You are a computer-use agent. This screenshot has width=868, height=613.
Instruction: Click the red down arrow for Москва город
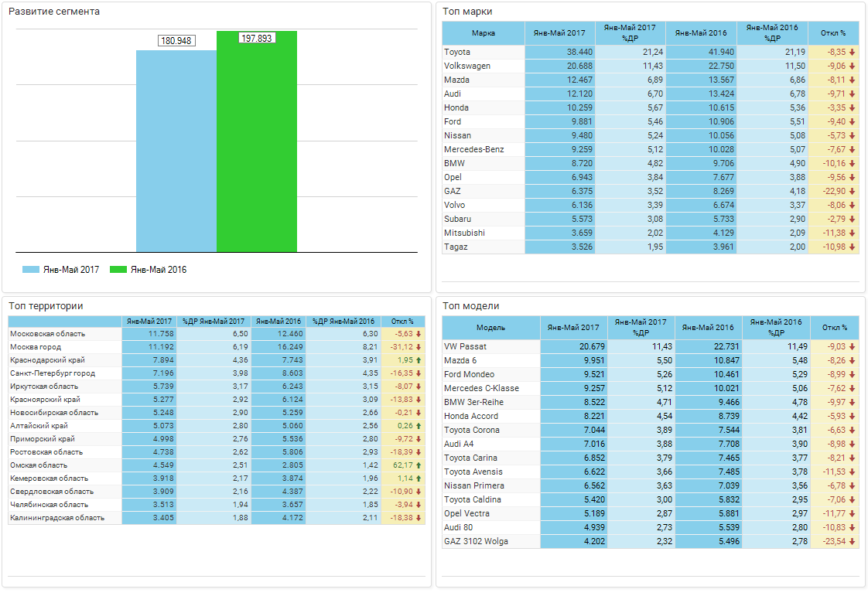pyautogui.click(x=419, y=347)
